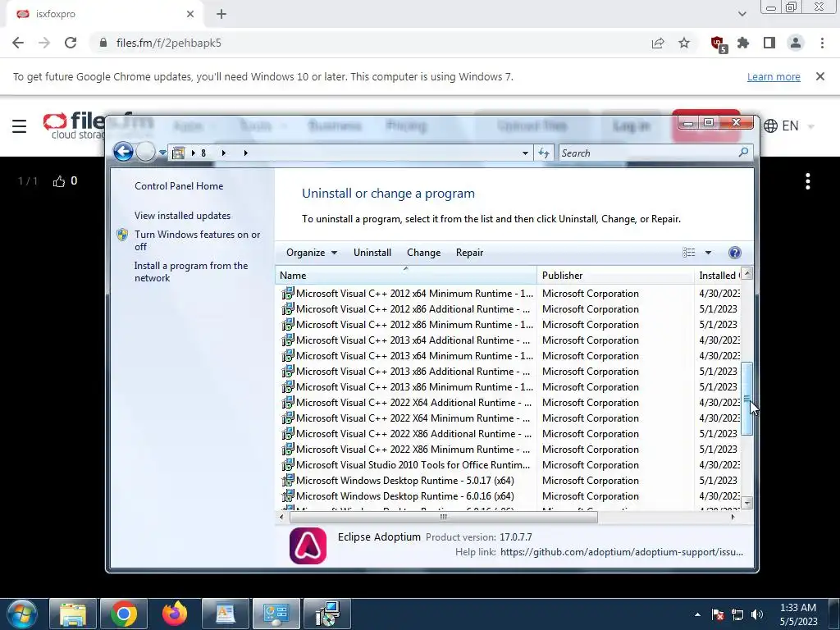Click the Change toolbar button
840x630 pixels.
[424, 253]
